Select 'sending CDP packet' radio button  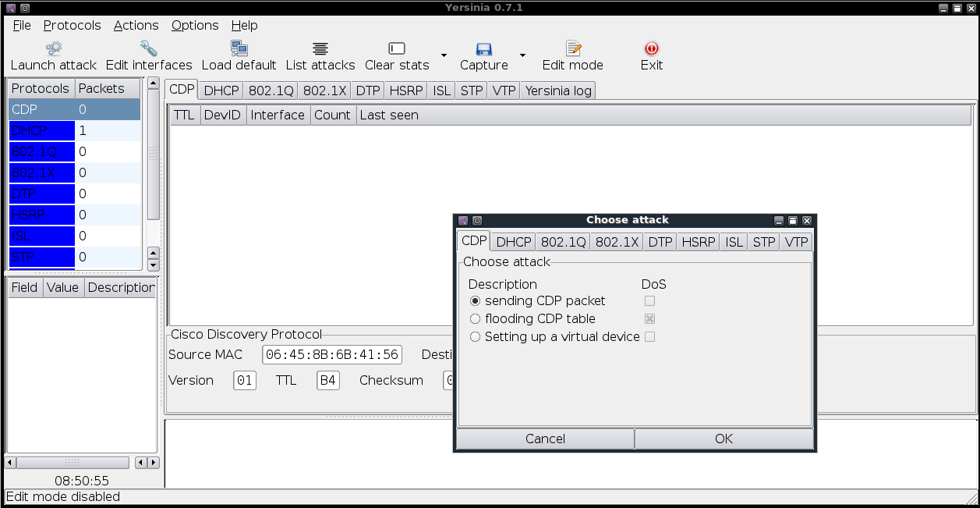pyautogui.click(x=476, y=300)
